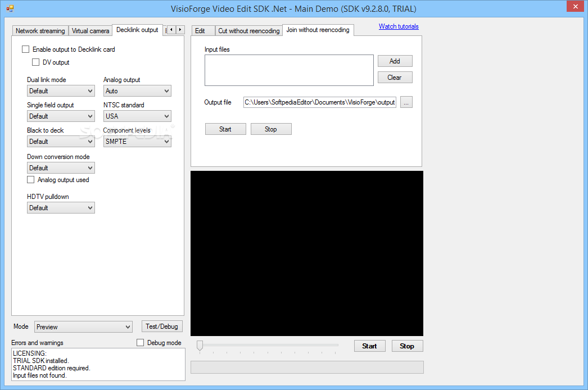Click the Test/Debug button

click(x=162, y=326)
